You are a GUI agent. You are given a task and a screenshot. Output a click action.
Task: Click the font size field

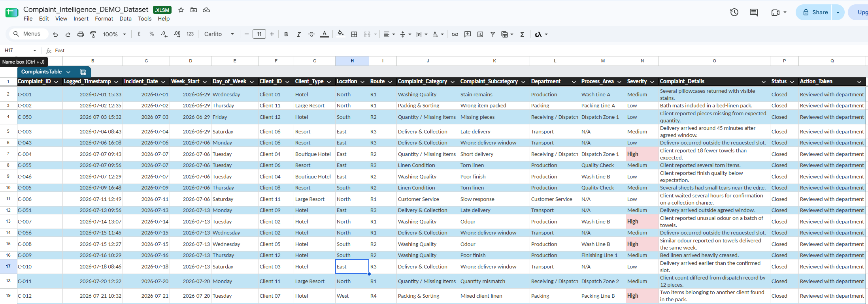tap(259, 34)
